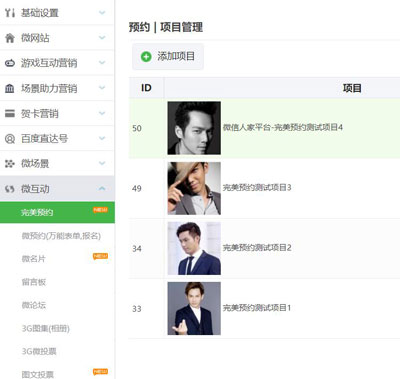Open thumbnail for 微信人家平台-完美预约测试项目4
The width and height of the screenshot is (400, 379).
click(194, 128)
